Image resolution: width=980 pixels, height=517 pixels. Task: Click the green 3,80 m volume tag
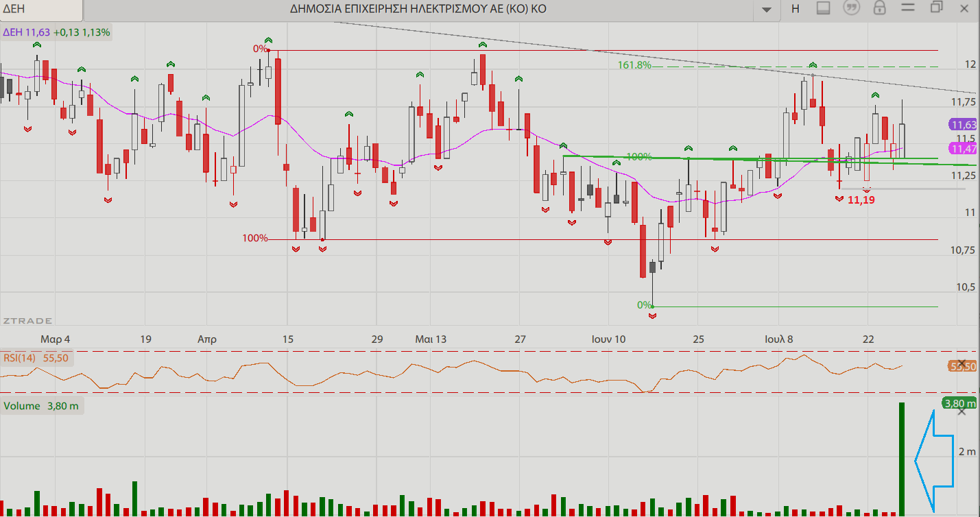click(959, 403)
